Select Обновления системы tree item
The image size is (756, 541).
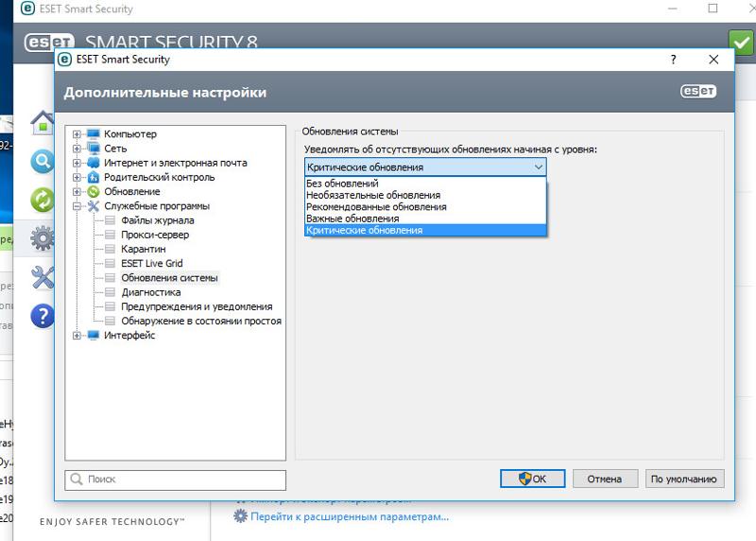point(169,277)
